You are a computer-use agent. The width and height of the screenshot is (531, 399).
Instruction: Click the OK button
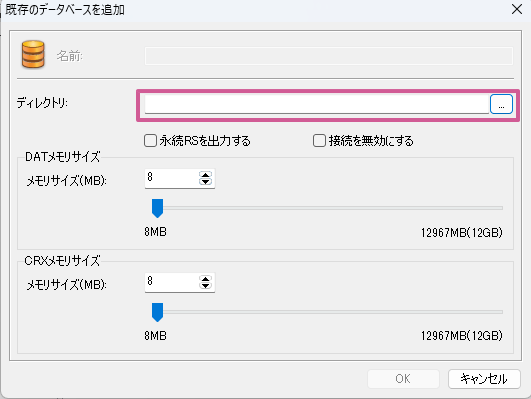(x=403, y=379)
